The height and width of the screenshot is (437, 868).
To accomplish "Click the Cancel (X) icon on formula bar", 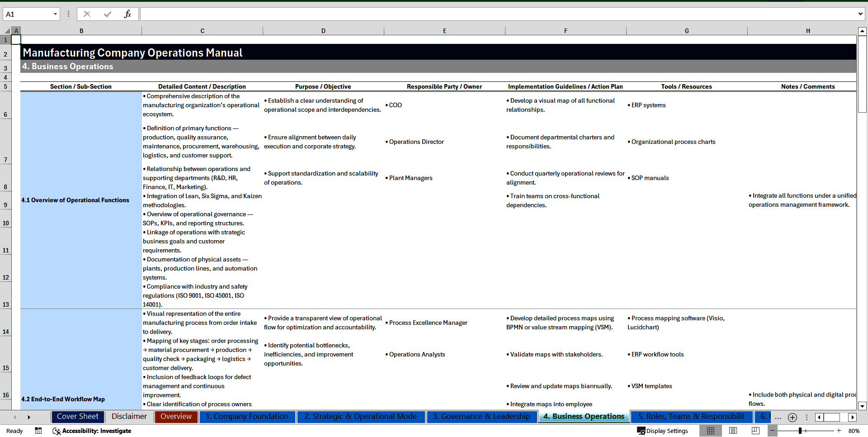I will [x=87, y=14].
